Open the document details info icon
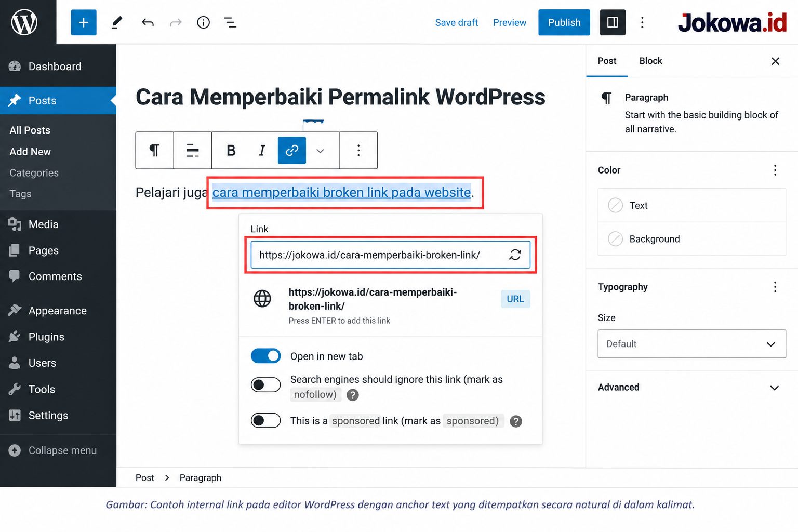This screenshot has height=532, width=798. (203, 22)
